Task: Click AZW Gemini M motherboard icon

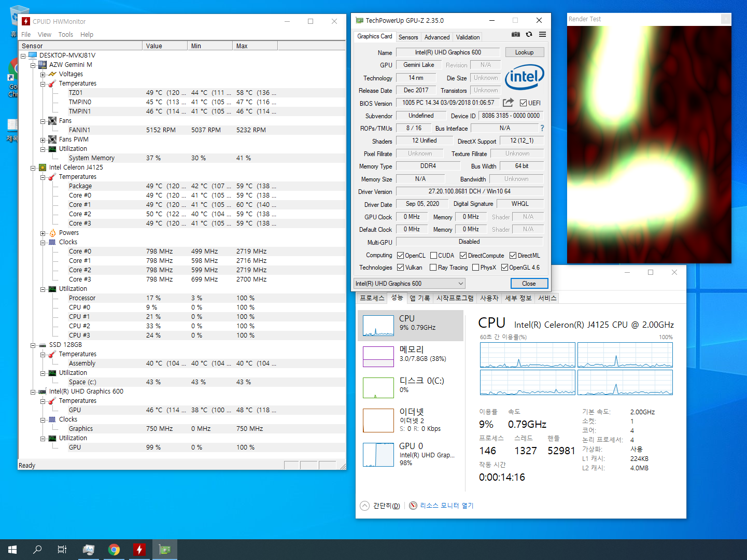Action: [x=43, y=65]
